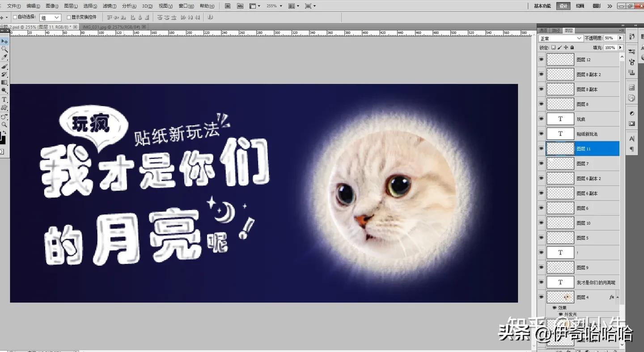Select the Brush tool
The height and width of the screenshot is (352, 644).
[5, 66]
